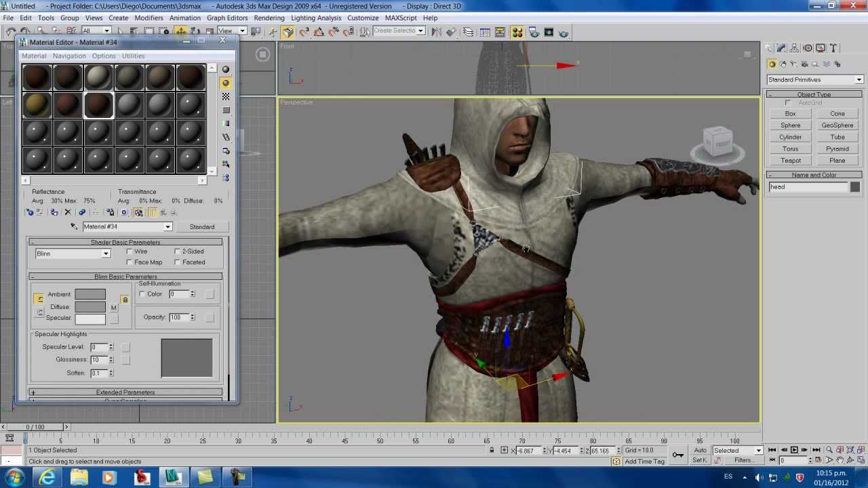Open the Curve Editor toolbar icon
The image size is (868, 488).
coord(486,32)
